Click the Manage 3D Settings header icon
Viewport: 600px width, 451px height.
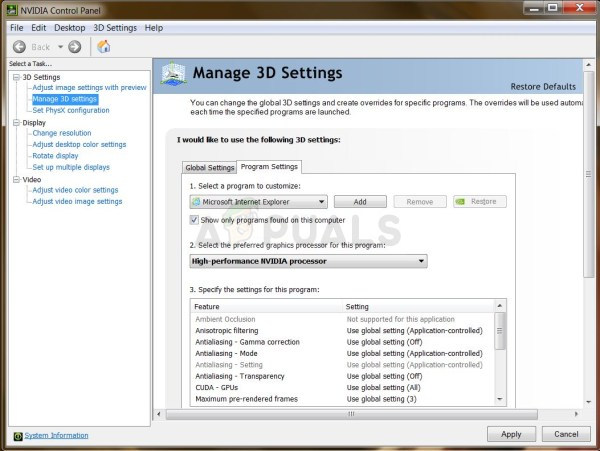174,73
